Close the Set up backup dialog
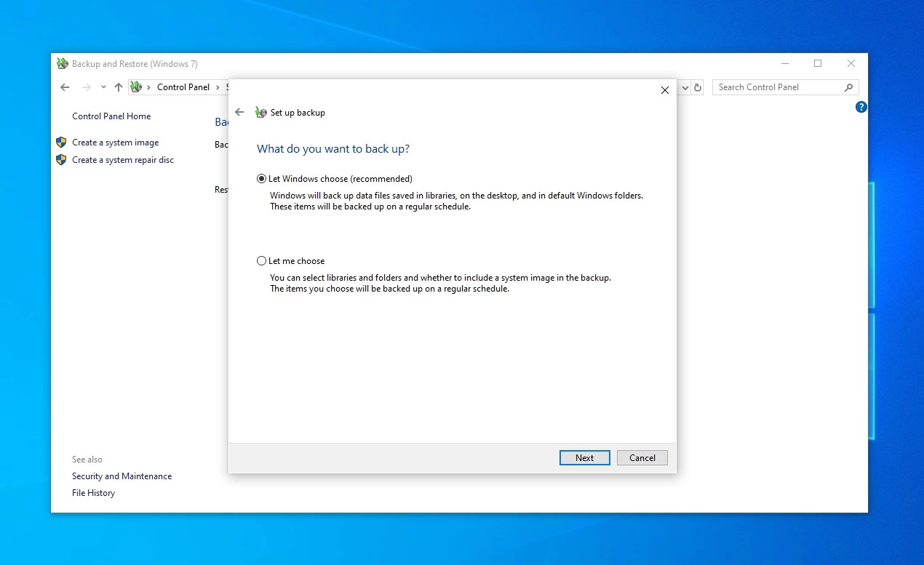The width and height of the screenshot is (924, 565). (664, 90)
